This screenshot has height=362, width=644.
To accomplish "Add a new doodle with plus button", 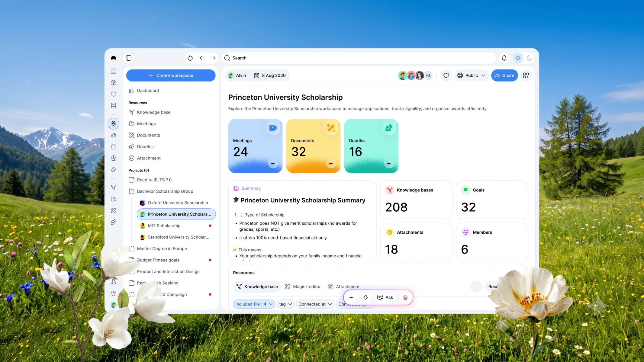I will [389, 164].
